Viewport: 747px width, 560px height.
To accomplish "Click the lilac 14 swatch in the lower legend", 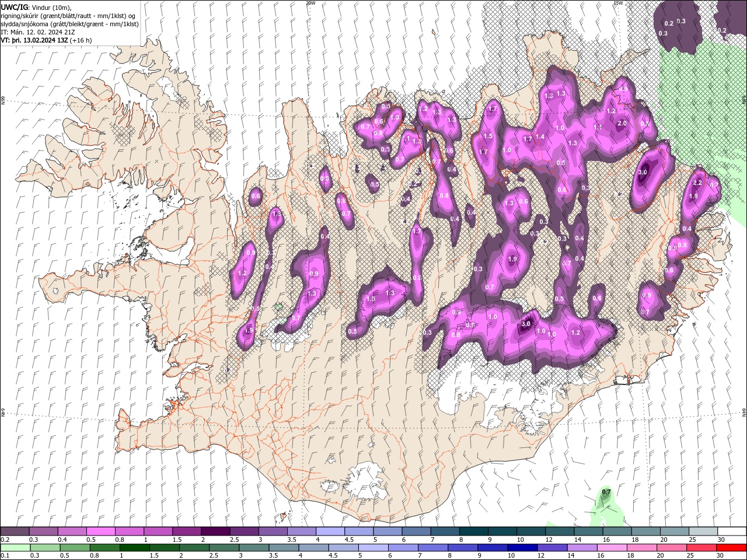I will click(x=581, y=548).
